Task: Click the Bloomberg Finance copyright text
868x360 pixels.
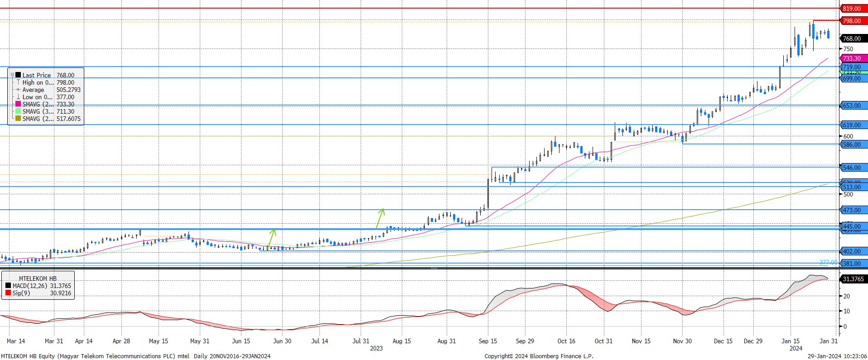Action: pyautogui.click(x=539, y=356)
